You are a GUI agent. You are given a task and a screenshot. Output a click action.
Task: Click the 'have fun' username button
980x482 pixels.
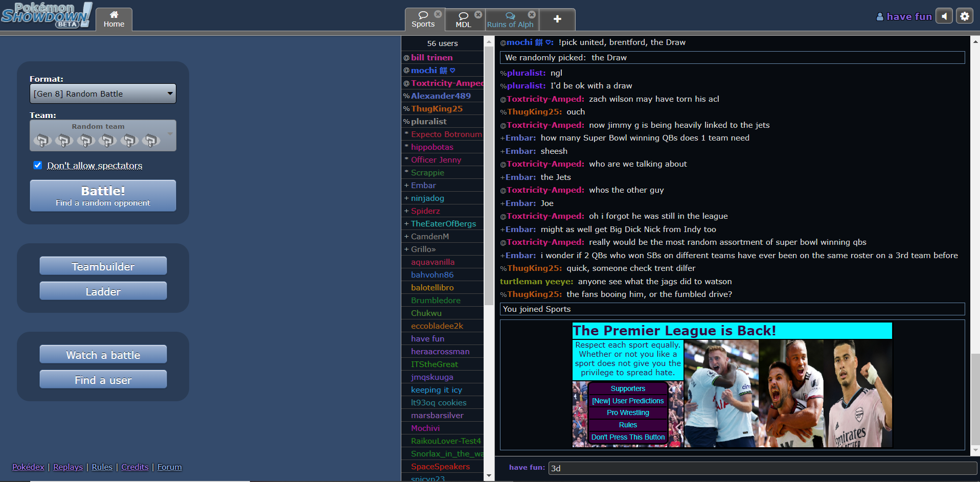(904, 16)
